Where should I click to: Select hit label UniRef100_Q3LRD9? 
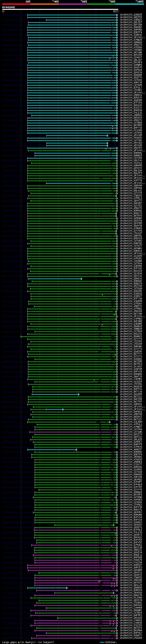[131, 422]
